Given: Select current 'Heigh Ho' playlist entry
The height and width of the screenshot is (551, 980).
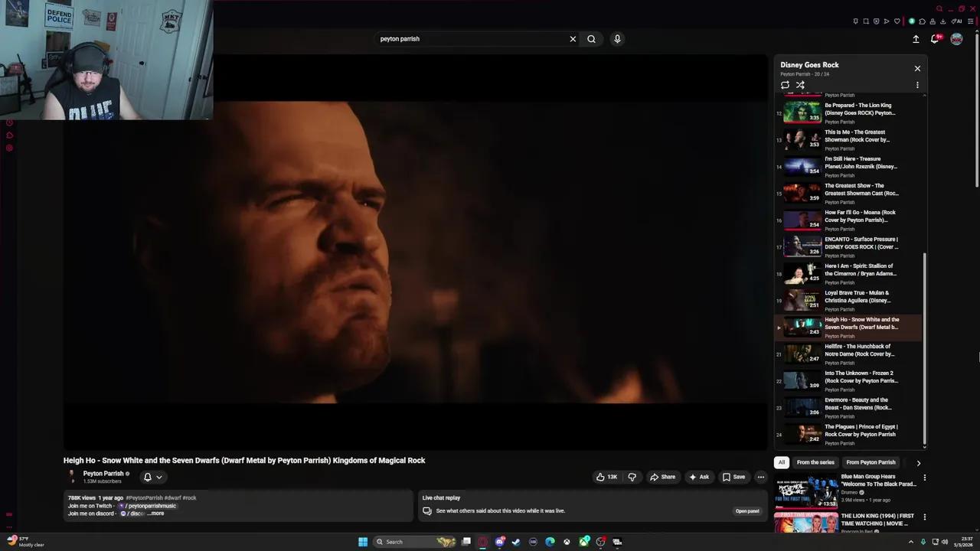Looking at the screenshot, I should [850, 328].
